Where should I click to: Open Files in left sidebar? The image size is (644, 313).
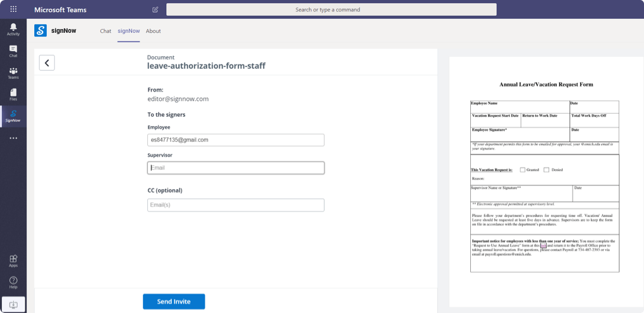tap(13, 95)
